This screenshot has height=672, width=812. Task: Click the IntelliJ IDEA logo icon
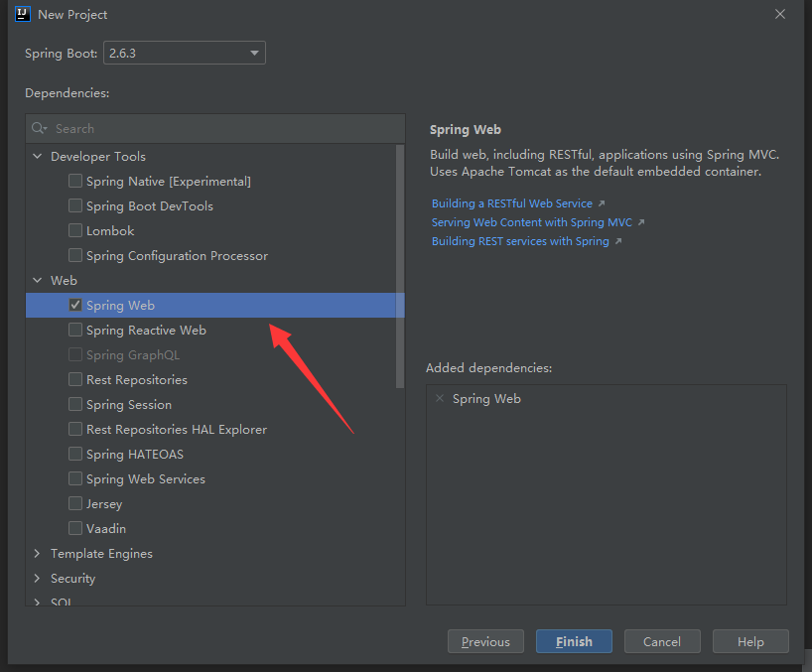pyautogui.click(x=23, y=14)
